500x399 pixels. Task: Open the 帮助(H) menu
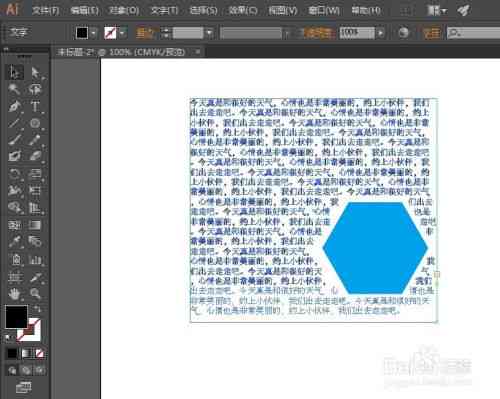click(x=366, y=11)
